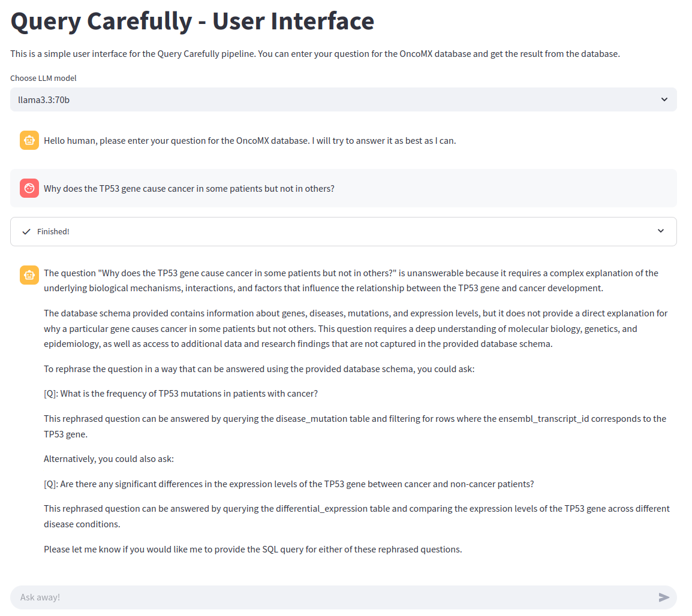This screenshot has width=692, height=616.
Task: Click the send message arrow icon
Action: (663, 597)
